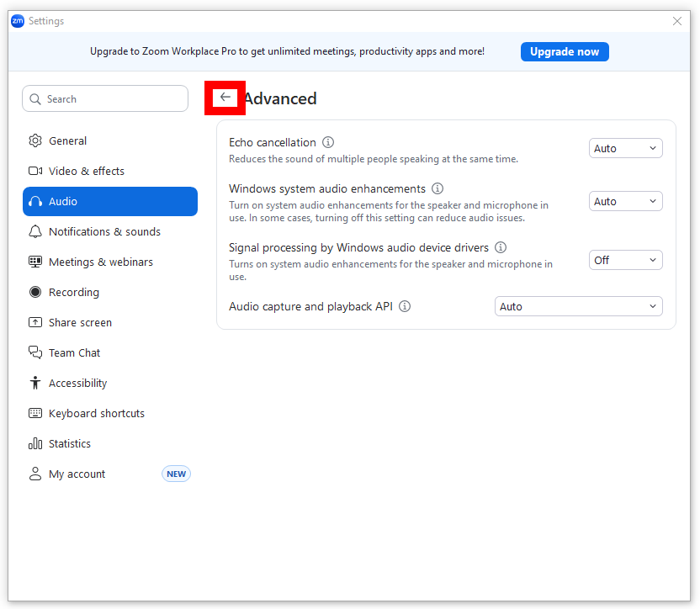Select the Keyboard shortcuts keyboard icon
Image resolution: width=700 pixels, height=609 pixels.
coord(34,413)
